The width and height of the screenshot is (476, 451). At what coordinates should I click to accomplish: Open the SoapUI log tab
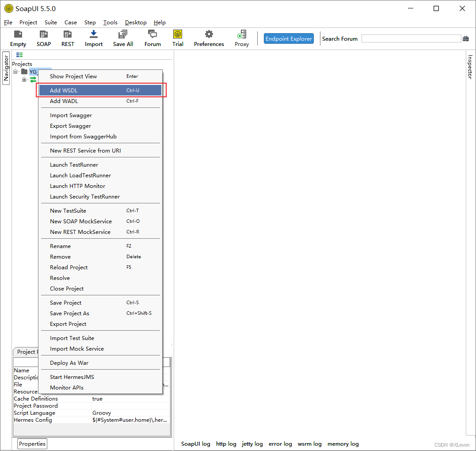(x=195, y=444)
